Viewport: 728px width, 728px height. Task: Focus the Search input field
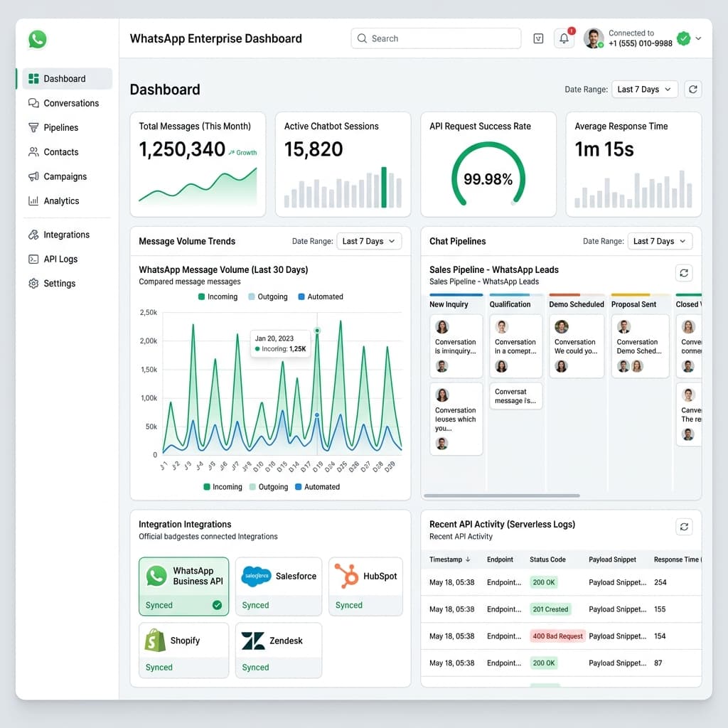tap(436, 38)
